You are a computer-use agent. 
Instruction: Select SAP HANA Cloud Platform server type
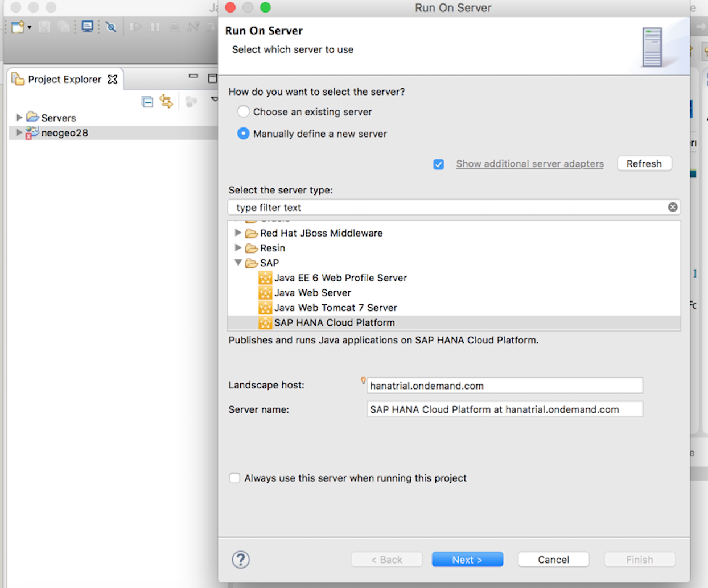click(x=454, y=322)
